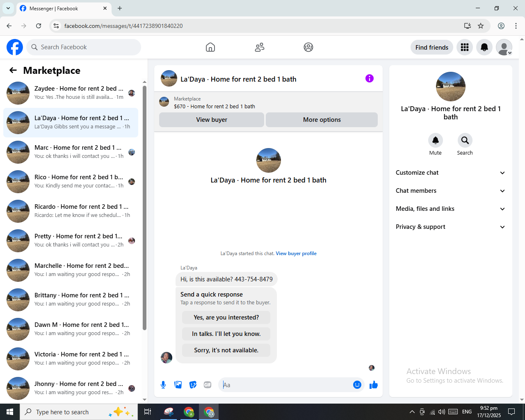This screenshot has width=525, height=420.
Task: Open Chrome three-dot menu
Action: (516, 26)
